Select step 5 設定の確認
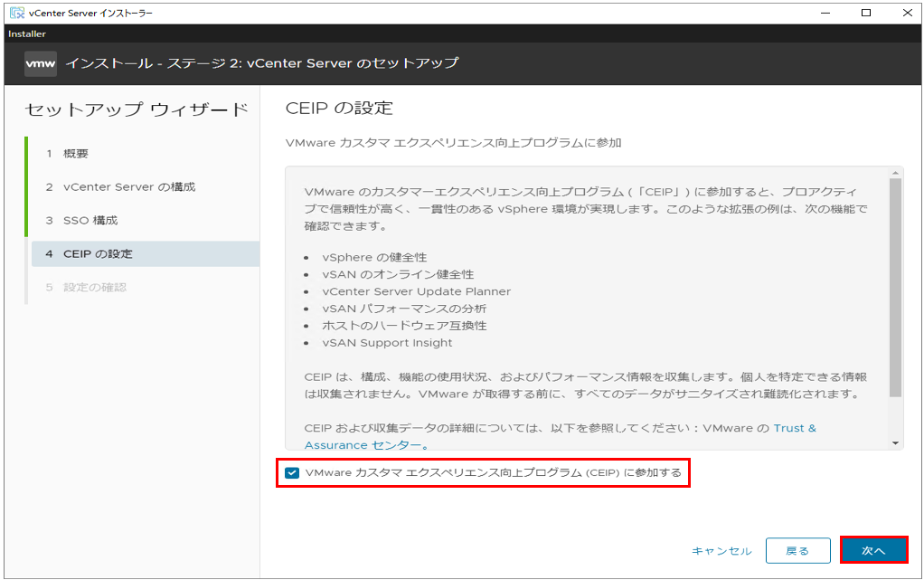 (146, 288)
